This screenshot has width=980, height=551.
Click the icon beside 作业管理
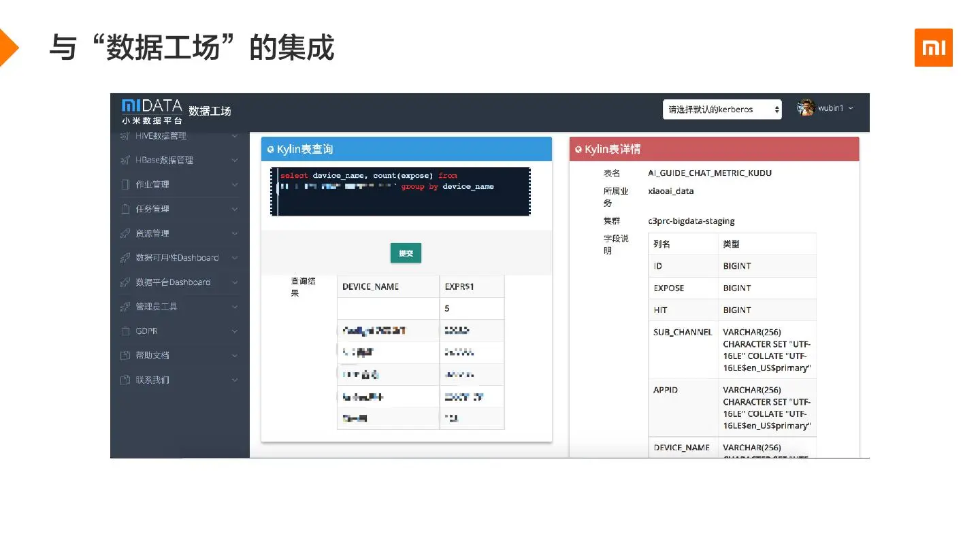pyautogui.click(x=125, y=185)
